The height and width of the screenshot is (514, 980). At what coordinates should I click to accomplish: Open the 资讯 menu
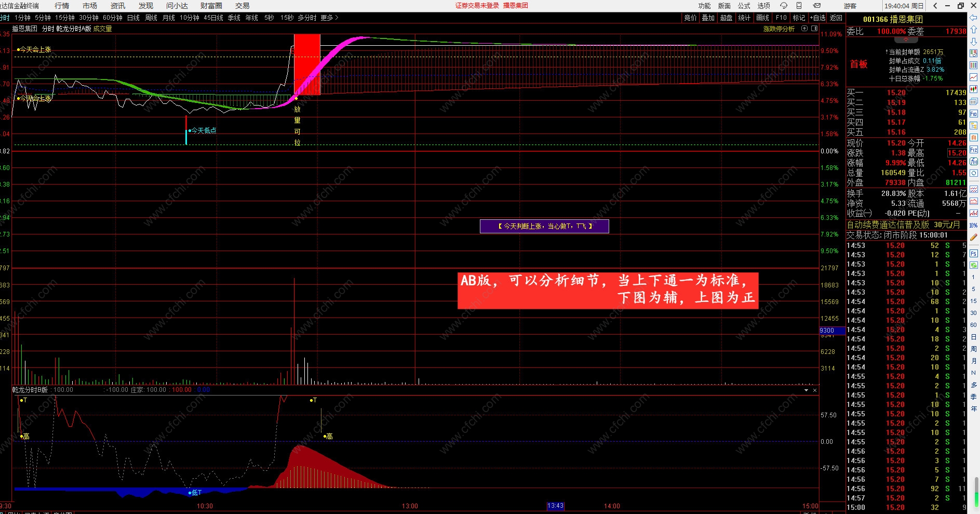[x=118, y=6]
